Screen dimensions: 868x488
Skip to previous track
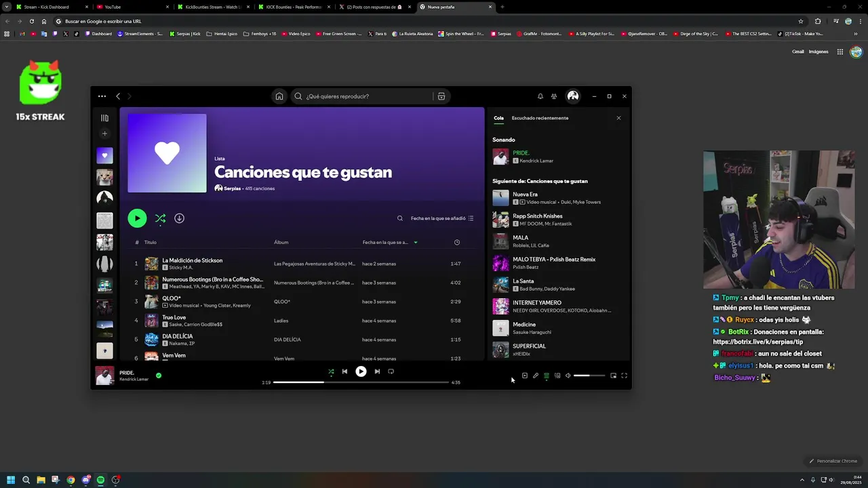pyautogui.click(x=344, y=371)
